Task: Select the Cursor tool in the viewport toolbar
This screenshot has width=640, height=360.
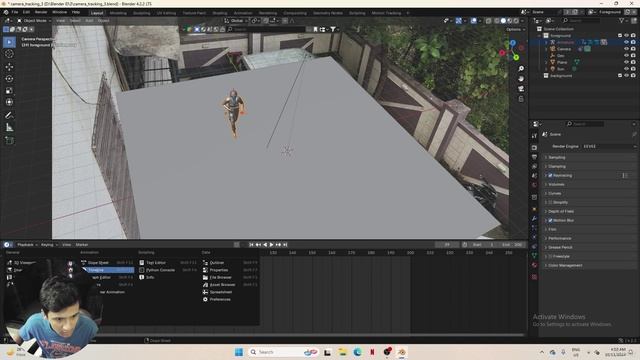Action: tap(9, 54)
